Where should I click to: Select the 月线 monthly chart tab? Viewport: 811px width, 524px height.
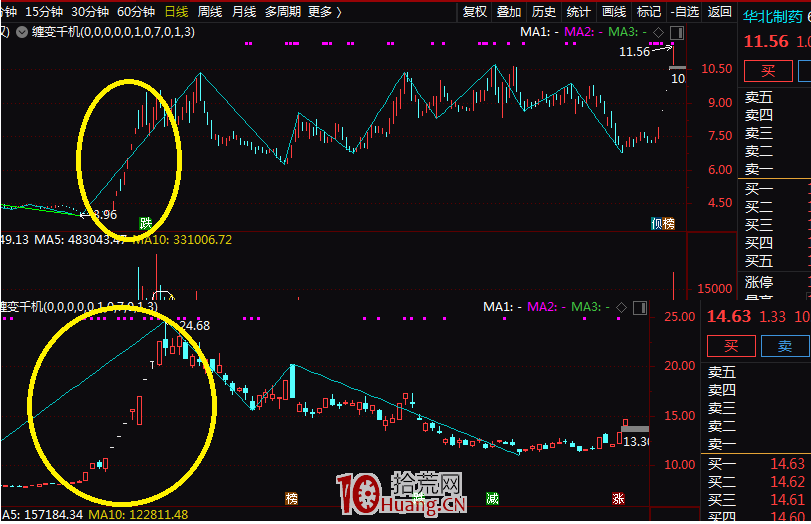tap(244, 11)
